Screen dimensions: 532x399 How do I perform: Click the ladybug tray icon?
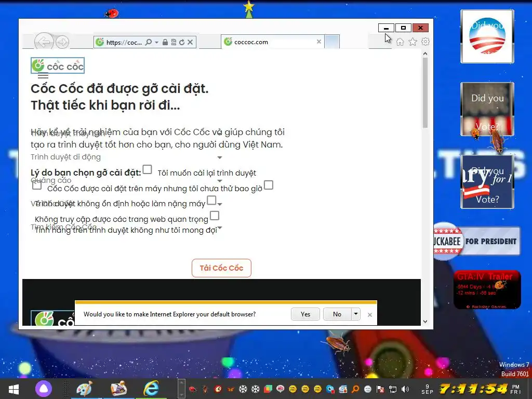pos(193,389)
